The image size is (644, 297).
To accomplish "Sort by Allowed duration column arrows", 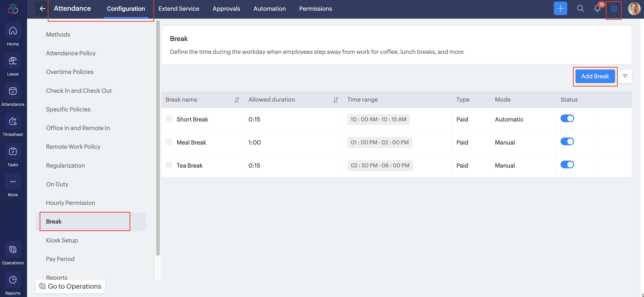I will click(336, 100).
